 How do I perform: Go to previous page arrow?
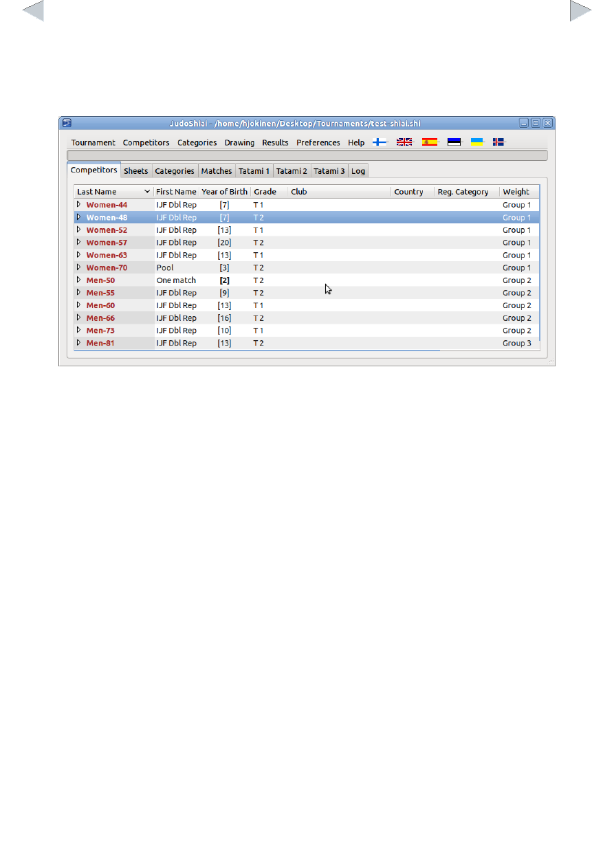[33, 10]
